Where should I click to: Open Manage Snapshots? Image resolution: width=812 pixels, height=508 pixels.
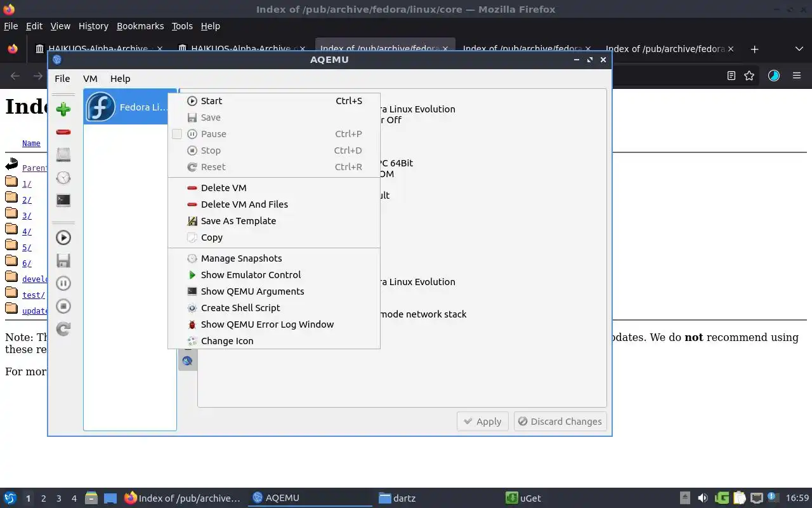click(274, 258)
